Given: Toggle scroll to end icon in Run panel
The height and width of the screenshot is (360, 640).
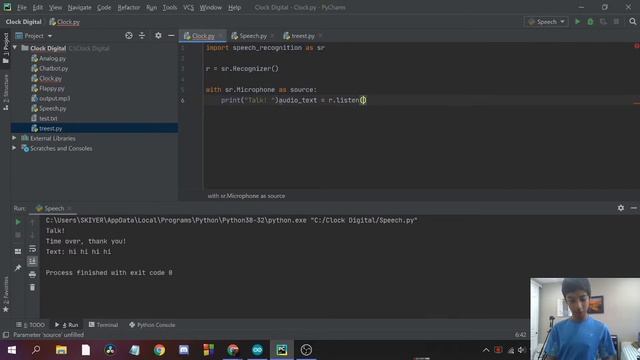Looking at the screenshot, I should coord(32,261).
